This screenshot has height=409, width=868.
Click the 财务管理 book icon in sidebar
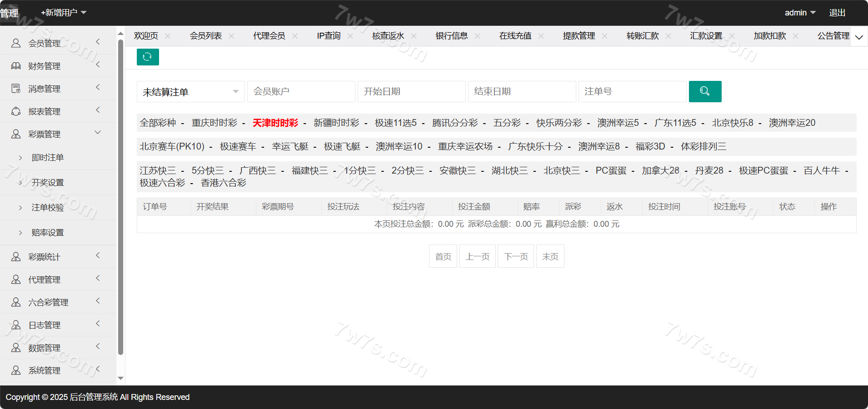[16, 66]
